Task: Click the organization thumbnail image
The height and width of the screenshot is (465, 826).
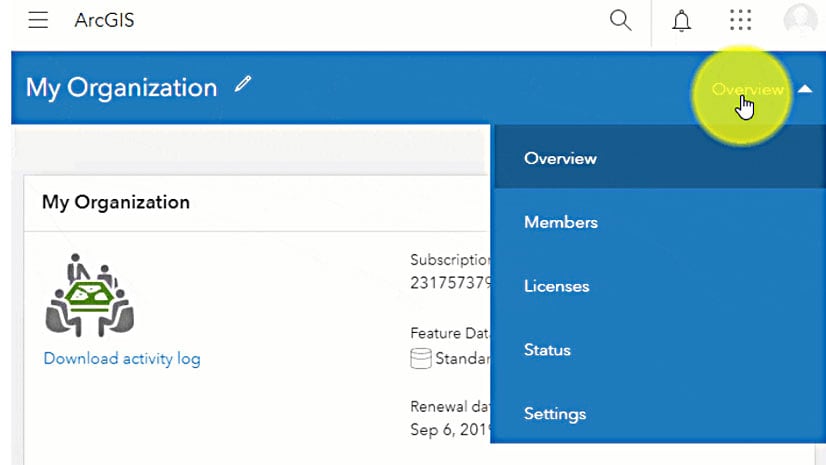Action: pos(90,296)
